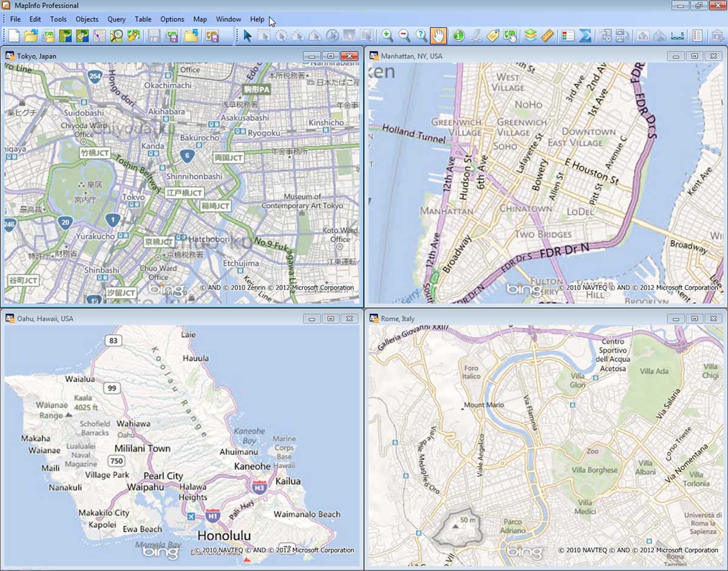Add Bing Aerial layer to map
Image resolution: width=728 pixels, height=571 pixels.
[x=66, y=36]
